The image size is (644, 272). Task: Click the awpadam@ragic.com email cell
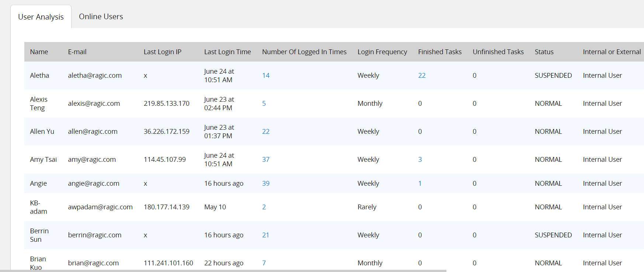(100, 207)
